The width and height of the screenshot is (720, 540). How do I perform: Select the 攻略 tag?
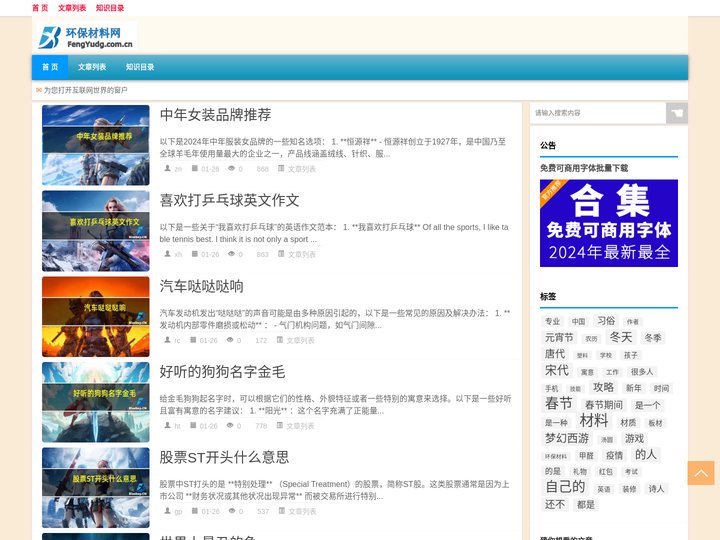tap(603, 387)
